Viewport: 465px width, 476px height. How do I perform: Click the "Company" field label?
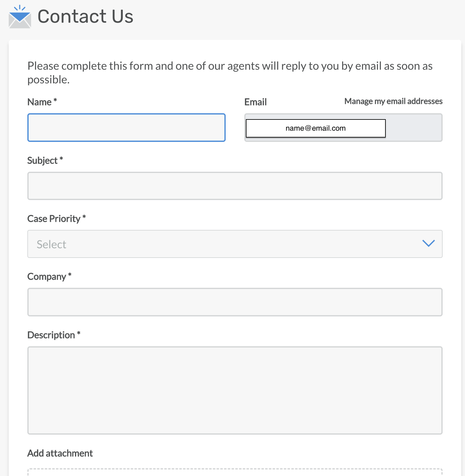pos(47,277)
